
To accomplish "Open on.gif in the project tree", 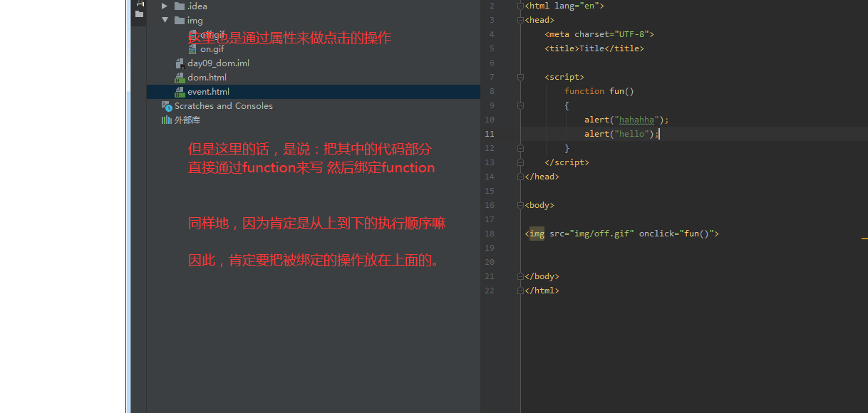I will point(212,49).
